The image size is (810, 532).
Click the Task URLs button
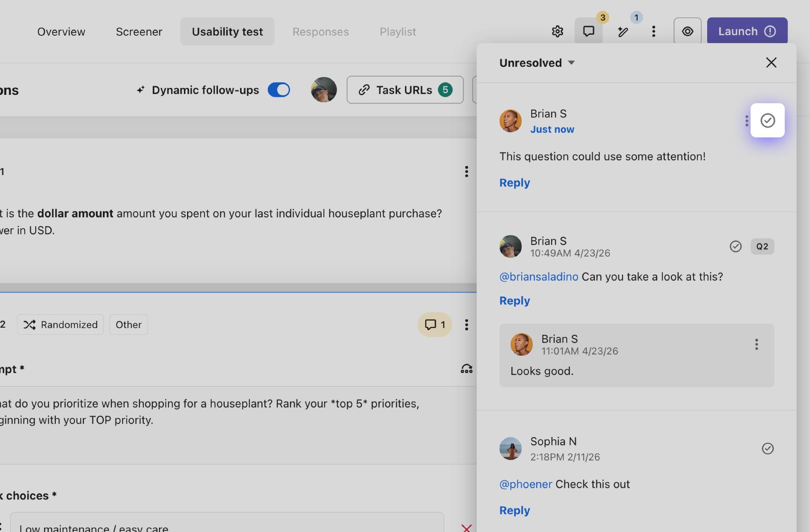click(405, 90)
